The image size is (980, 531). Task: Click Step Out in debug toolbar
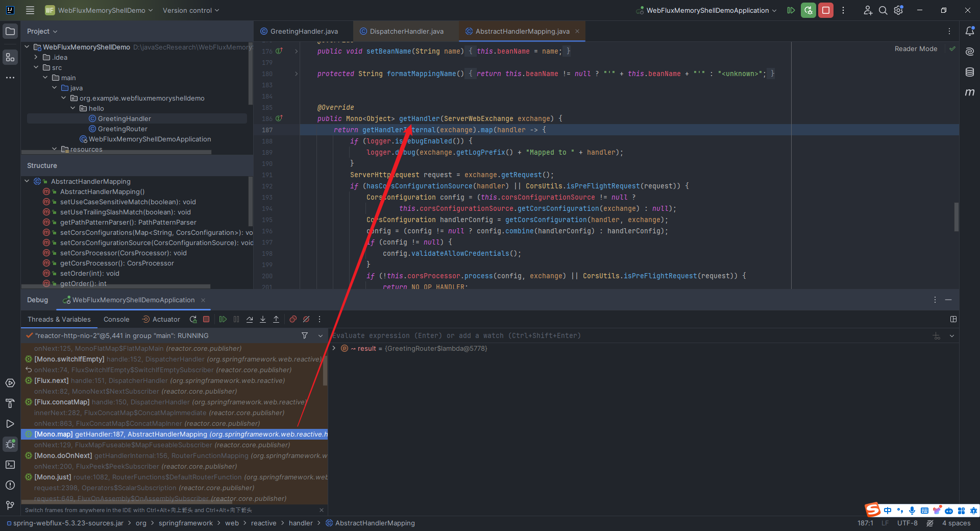276,320
